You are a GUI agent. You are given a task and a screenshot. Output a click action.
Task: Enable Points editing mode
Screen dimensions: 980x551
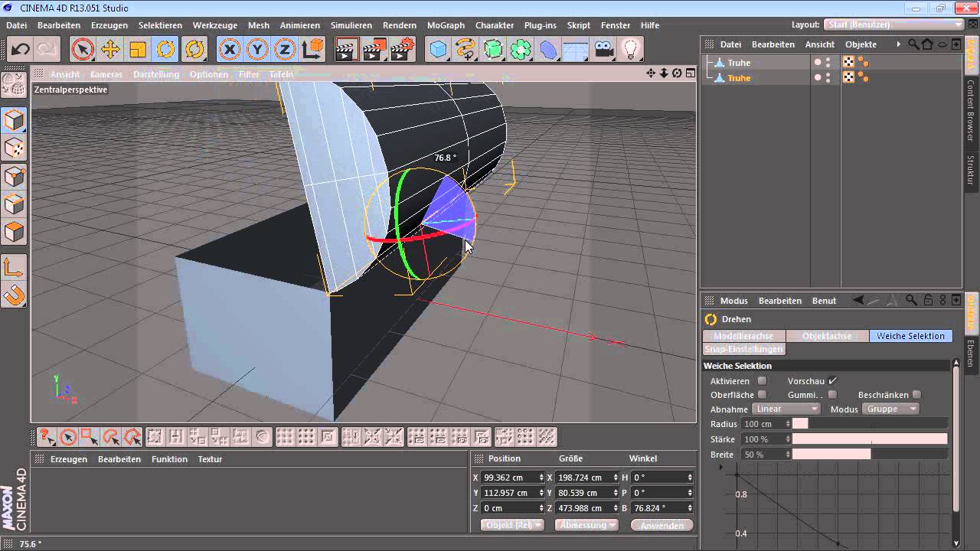15,176
